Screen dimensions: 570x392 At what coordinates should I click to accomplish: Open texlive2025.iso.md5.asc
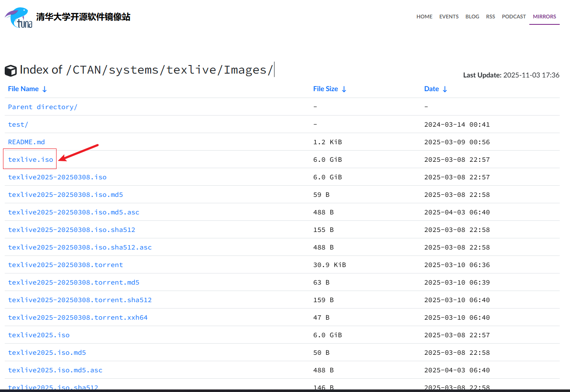click(55, 370)
